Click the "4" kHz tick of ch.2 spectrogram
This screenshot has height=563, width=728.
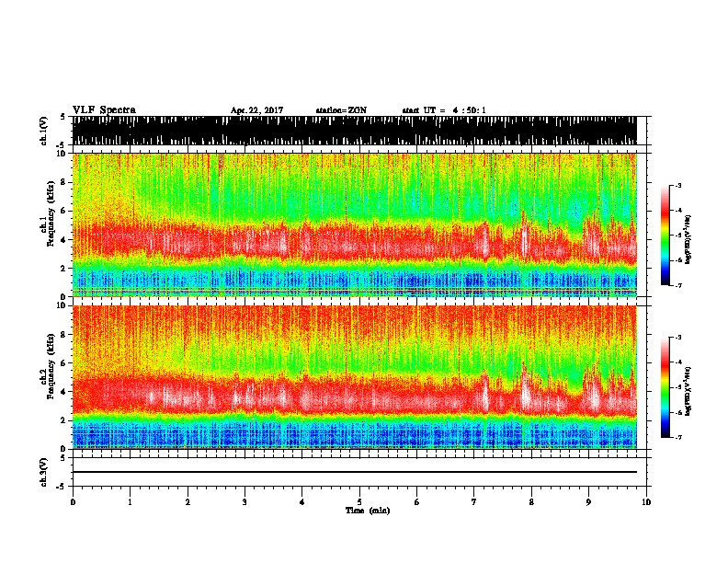[x=64, y=392]
